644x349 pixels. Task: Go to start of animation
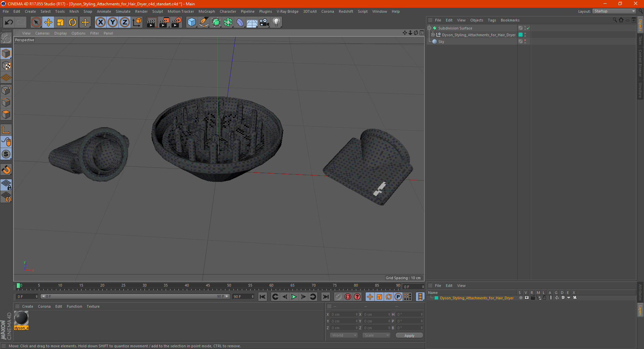click(263, 297)
